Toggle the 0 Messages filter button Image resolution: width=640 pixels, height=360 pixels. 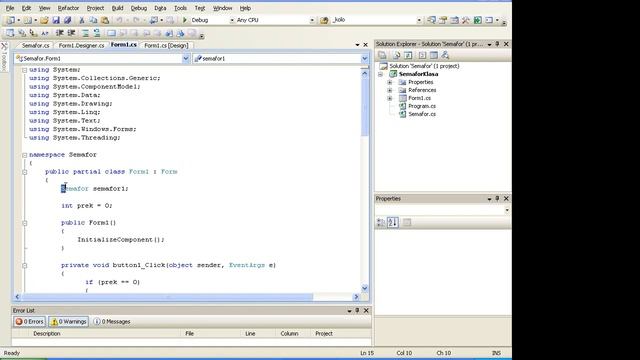click(x=112, y=322)
